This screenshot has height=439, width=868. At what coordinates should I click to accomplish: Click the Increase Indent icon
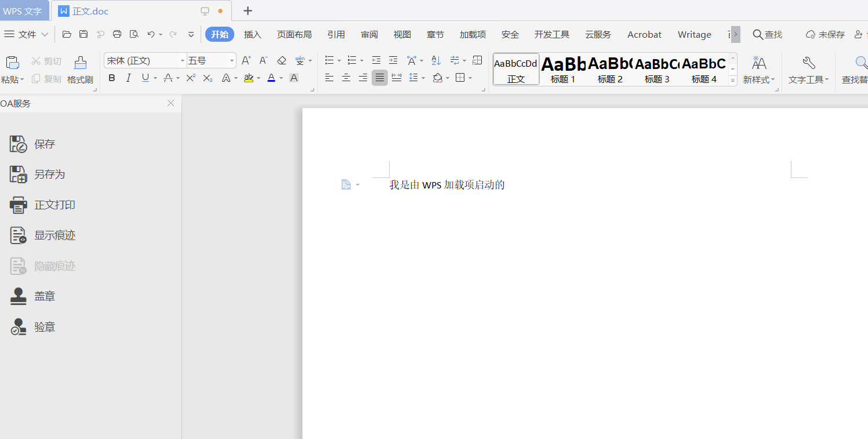(x=393, y=60)
